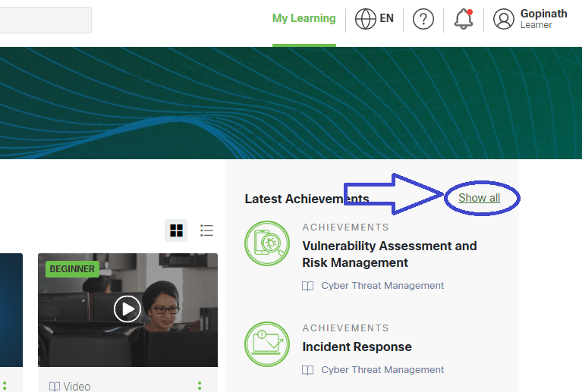Open the Incident Response badge icon
This screenshot has width=582, height=392.
click(x=267, y=344)
